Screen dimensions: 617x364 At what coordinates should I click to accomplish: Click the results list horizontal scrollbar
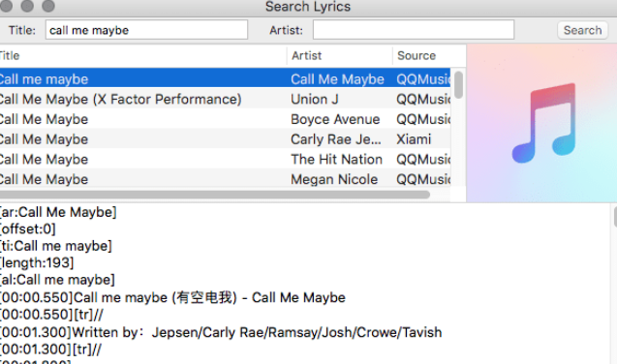(x=214, y=195)
